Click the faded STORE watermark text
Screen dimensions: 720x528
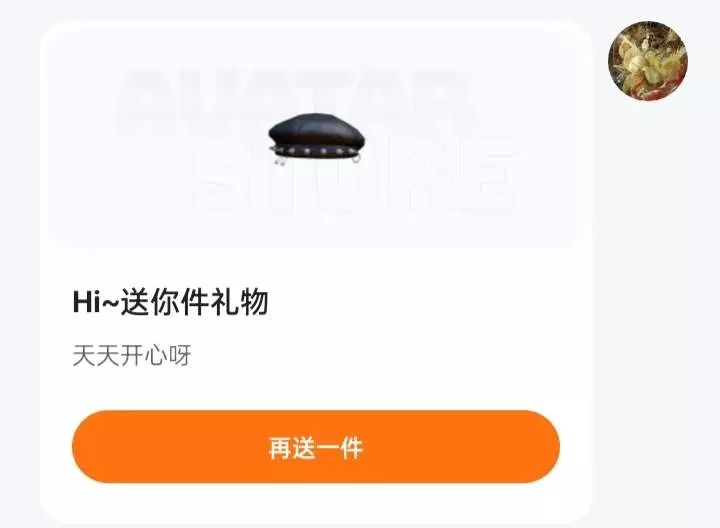click(356, 175)
